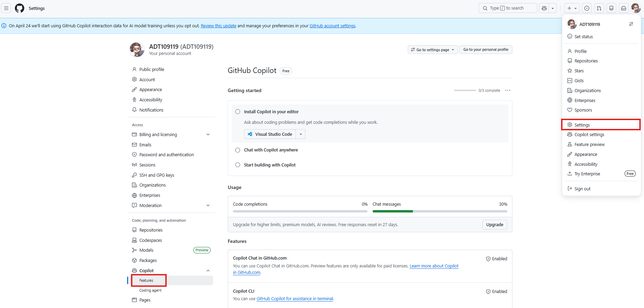View pull requests icon in header
This screenshot has height=308, width=644.
599,8
